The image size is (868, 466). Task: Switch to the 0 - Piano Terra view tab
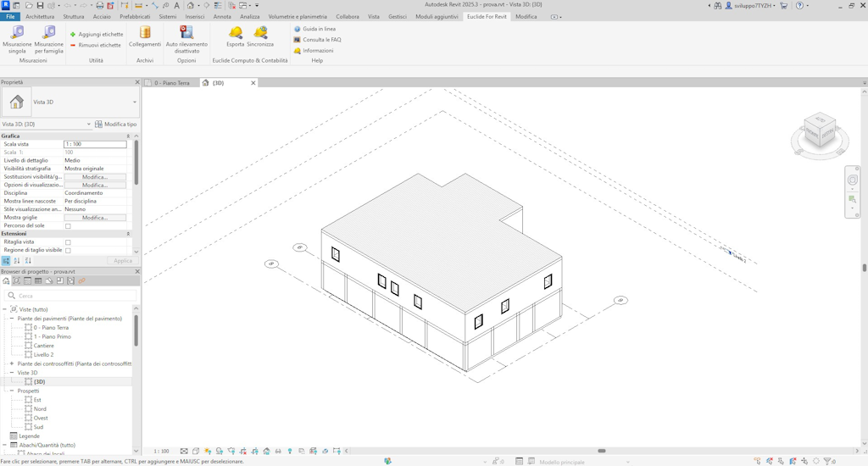(171, 83)
